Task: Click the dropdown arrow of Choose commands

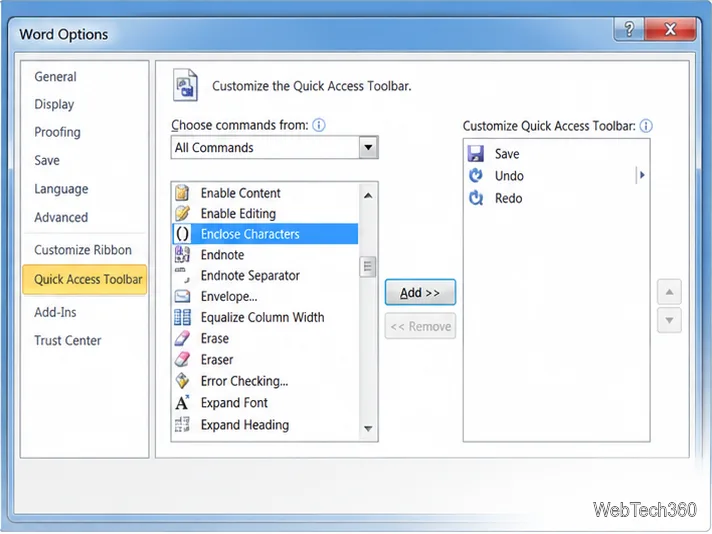Action: (x=368, y=148)
